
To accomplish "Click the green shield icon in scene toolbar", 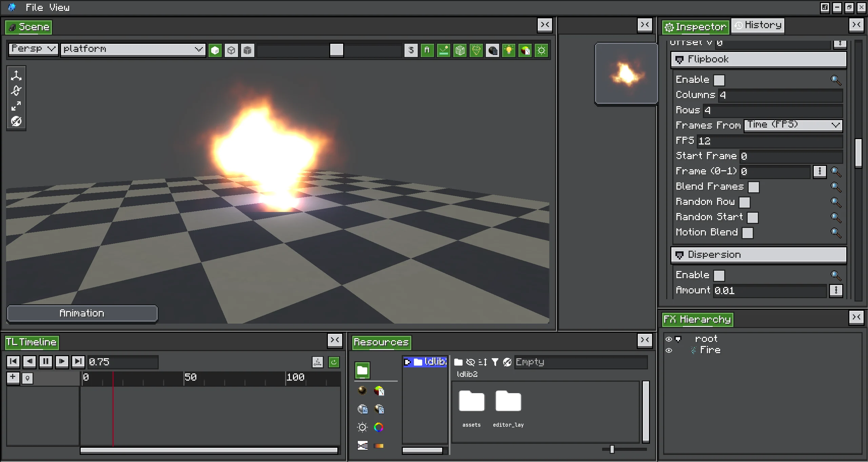I will 476,51.
